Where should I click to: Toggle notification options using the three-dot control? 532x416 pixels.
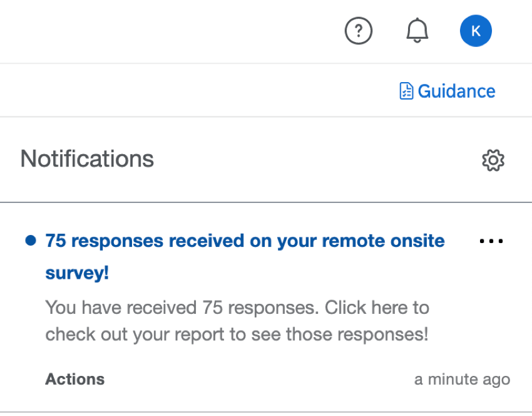pos(491,241)
